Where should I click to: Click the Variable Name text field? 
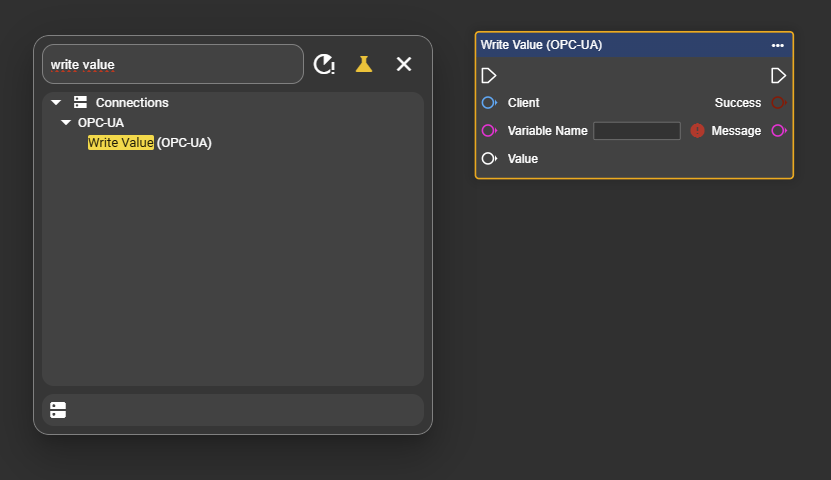(636, 131)
